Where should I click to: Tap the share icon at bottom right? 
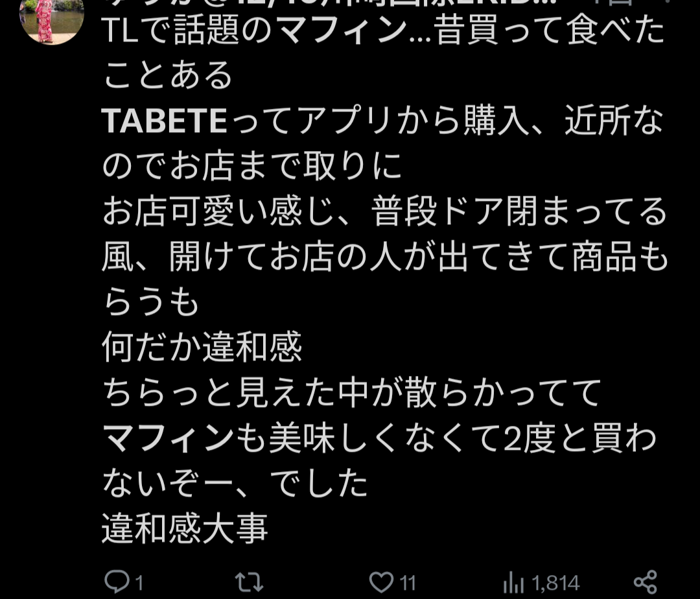(x=646, y=582)
